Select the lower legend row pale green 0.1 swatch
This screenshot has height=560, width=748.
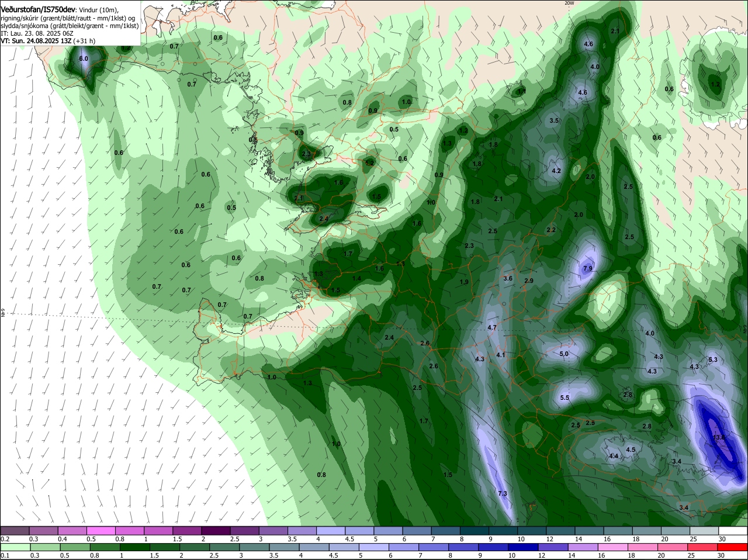(x=15, y=547)
